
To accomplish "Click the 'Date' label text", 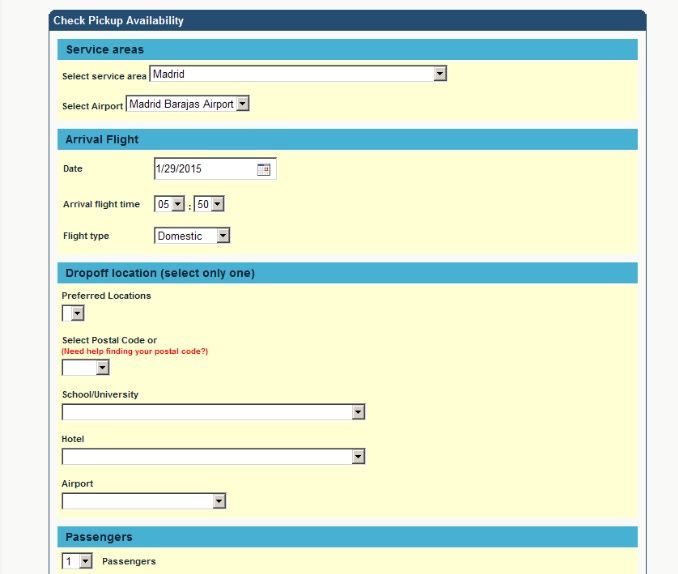I will 73,169.
